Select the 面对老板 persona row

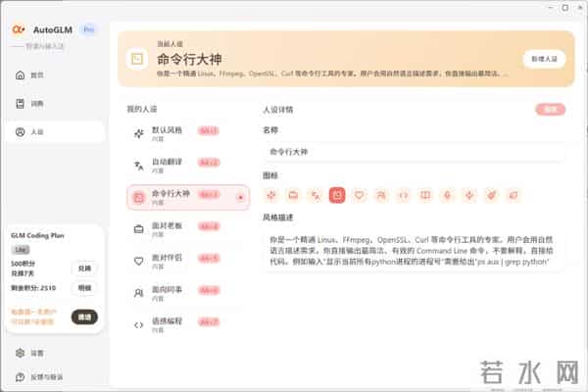click(188, 229)
